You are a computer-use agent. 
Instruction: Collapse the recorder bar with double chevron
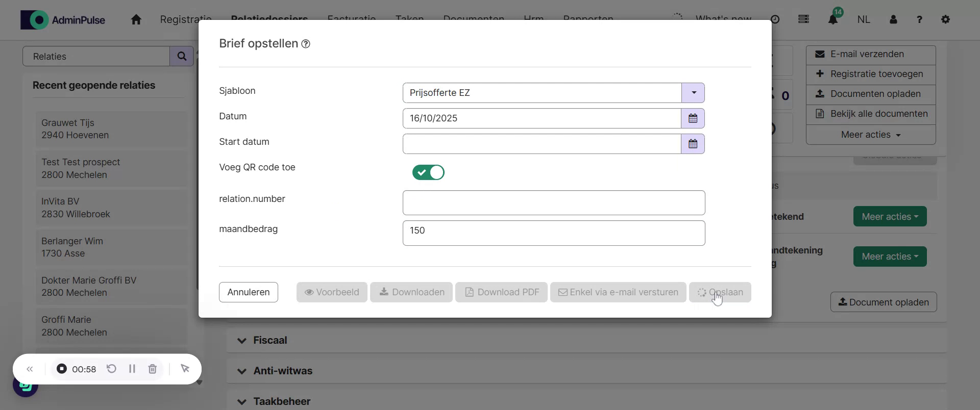(30, 369)
